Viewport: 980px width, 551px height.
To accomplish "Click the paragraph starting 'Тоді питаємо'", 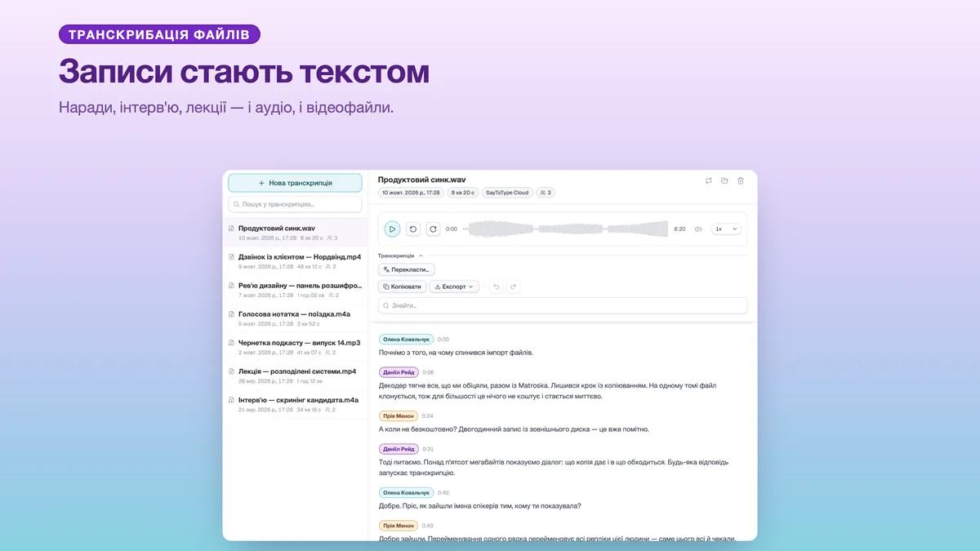I will 554,467.
